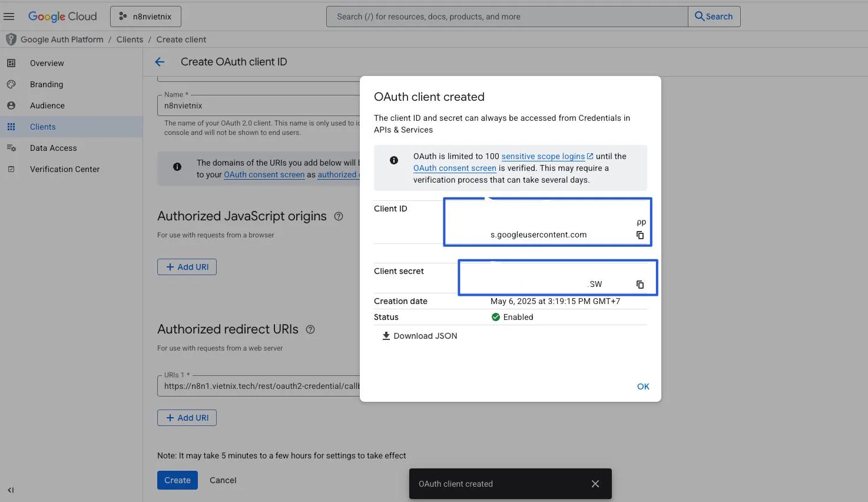Click the Overview dashboard icon

(x=11, y=63)
